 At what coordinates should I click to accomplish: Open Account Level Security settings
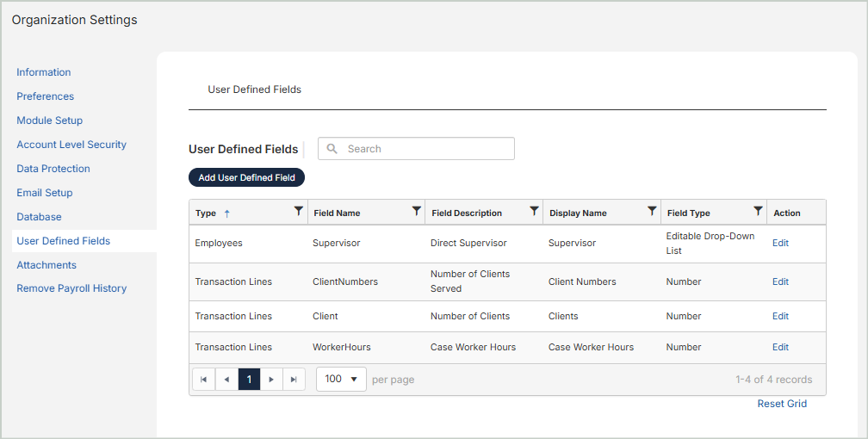71,145
